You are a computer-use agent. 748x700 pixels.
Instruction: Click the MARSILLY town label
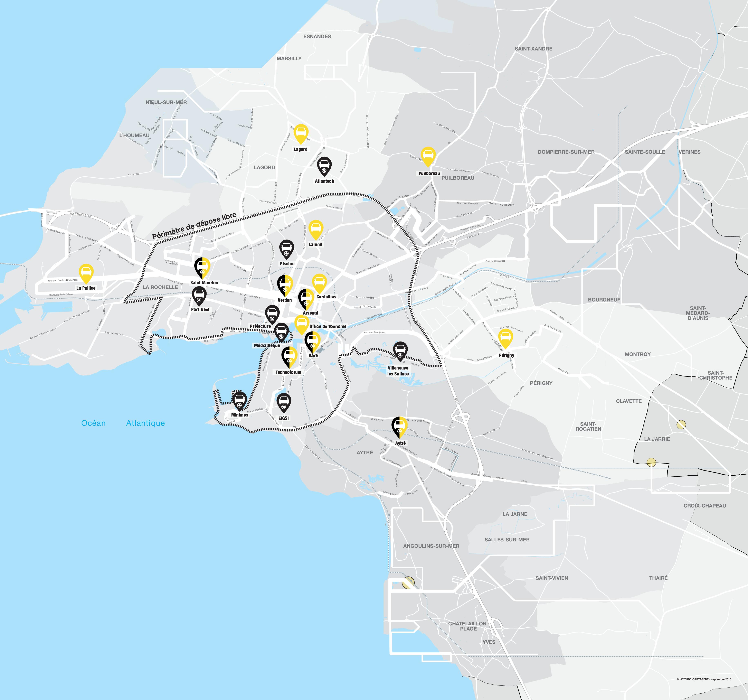(289, 59)
